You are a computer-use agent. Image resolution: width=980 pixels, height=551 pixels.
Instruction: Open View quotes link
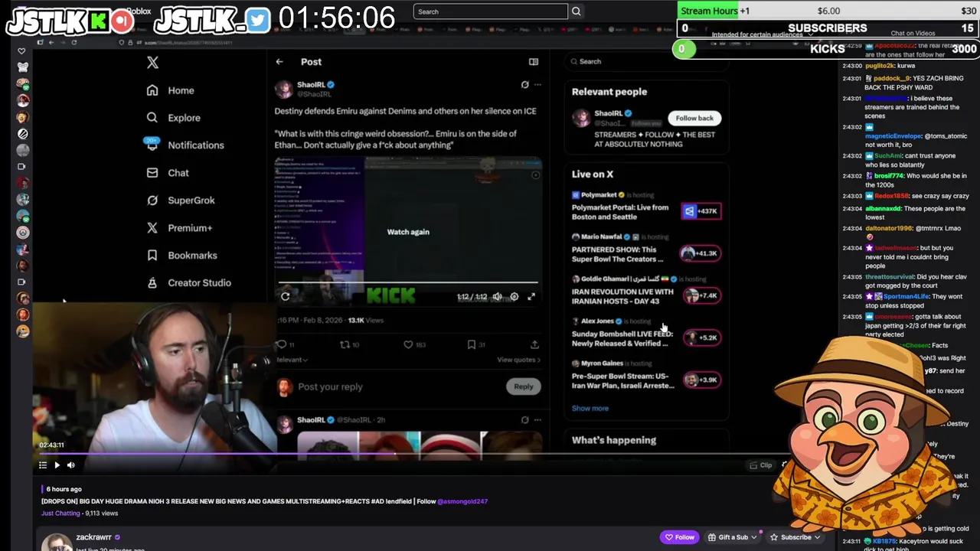pyautogui.click(x=518, y=360)
